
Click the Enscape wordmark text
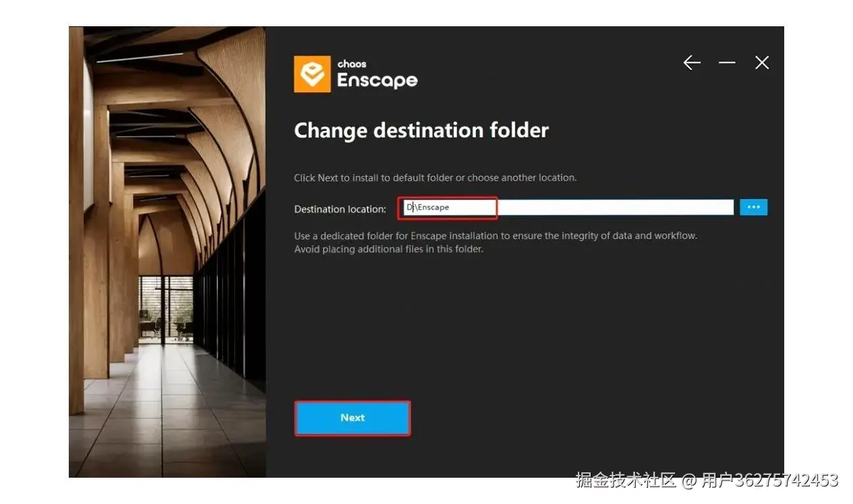click(x=377, y=80)
